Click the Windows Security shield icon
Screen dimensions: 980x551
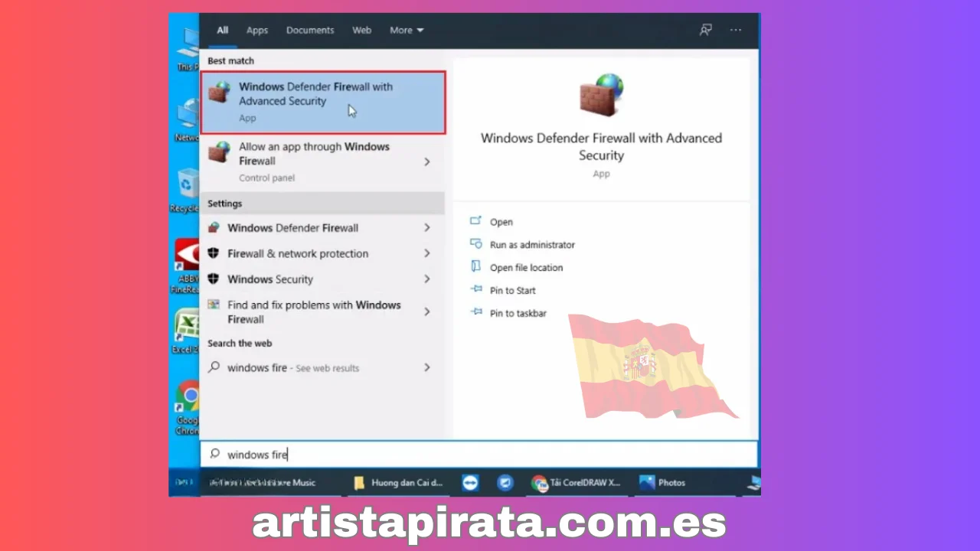(x=214, y=279)
